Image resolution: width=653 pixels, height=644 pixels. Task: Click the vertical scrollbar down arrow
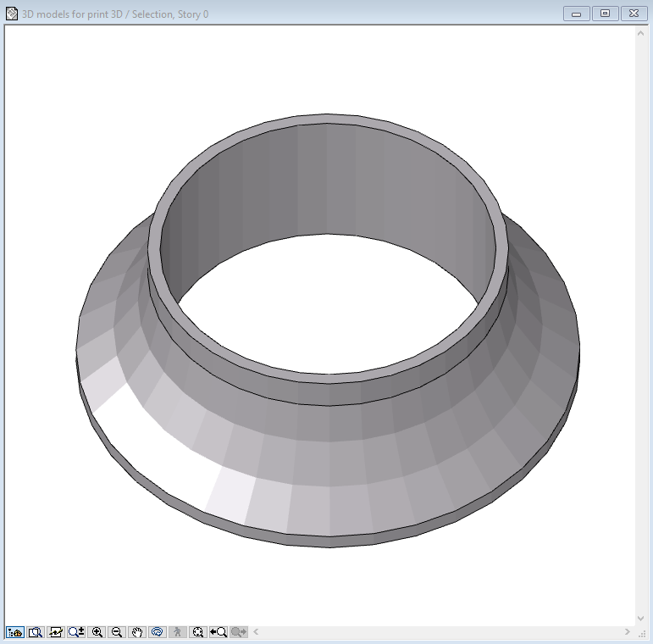click(x=641, y=619)
